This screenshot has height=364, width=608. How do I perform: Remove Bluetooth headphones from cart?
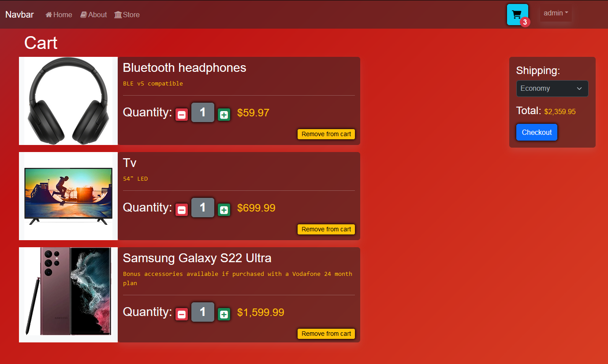(x=326, y=134)
